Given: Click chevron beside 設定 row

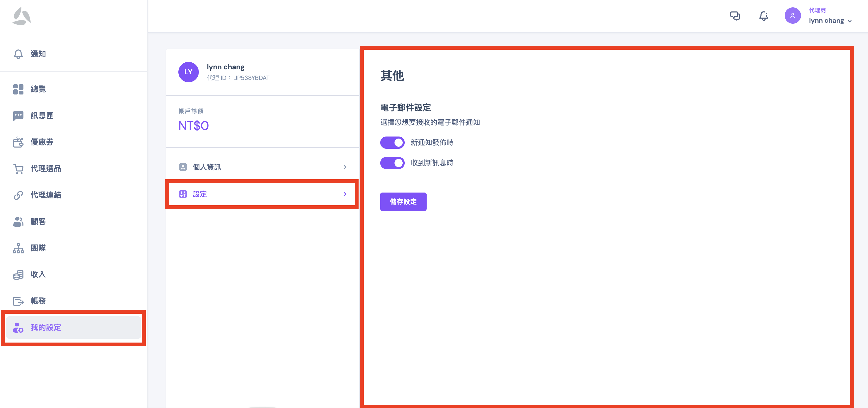Looking at the screenshot, I should pos(345,194).
